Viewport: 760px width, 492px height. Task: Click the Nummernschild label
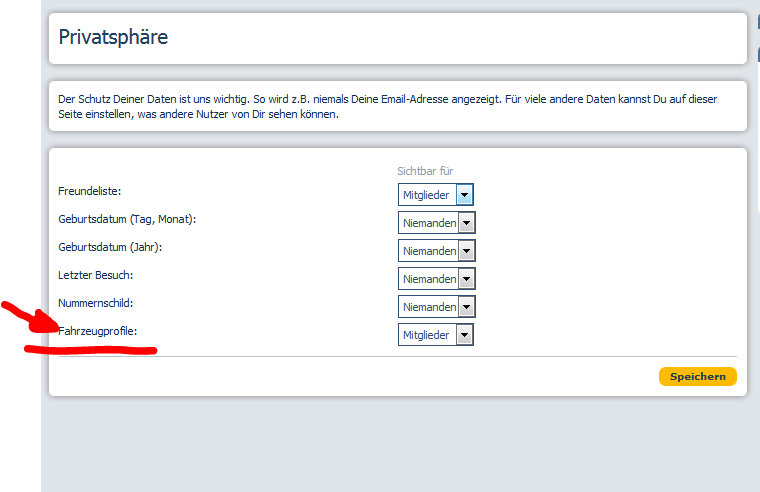click(x=96, y=302)
